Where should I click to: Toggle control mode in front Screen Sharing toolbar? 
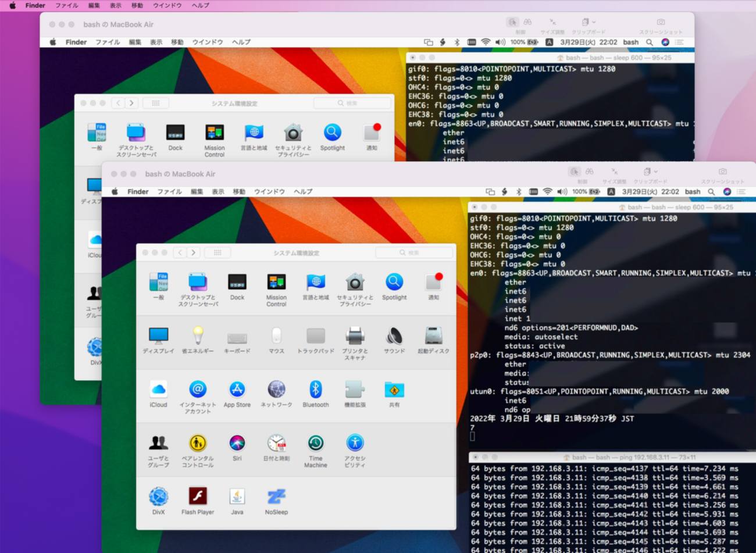(575, 172)
